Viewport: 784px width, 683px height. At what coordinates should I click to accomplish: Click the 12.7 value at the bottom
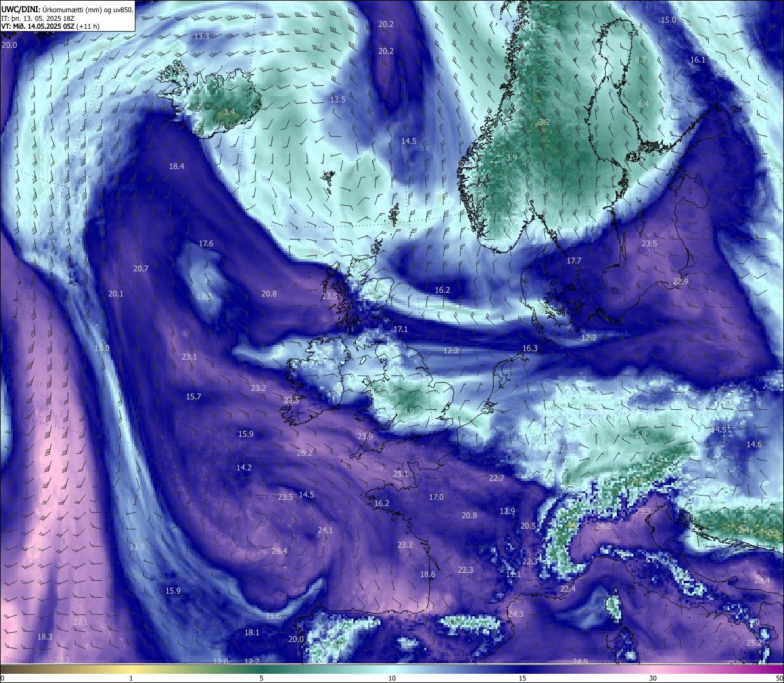252,661
